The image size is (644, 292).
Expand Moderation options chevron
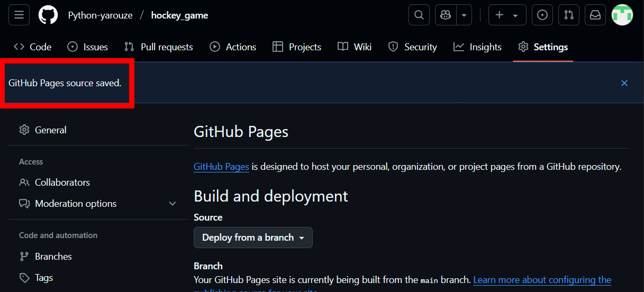[172, 204]
